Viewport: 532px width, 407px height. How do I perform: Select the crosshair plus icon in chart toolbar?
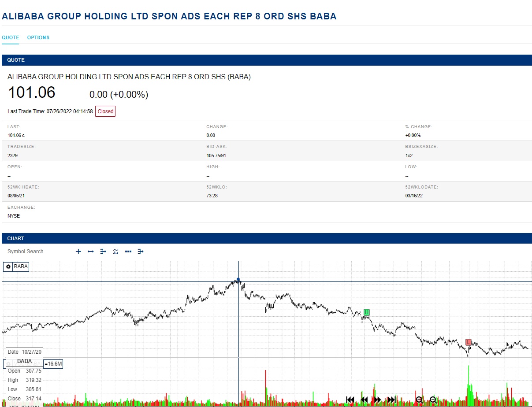[78, 252]
